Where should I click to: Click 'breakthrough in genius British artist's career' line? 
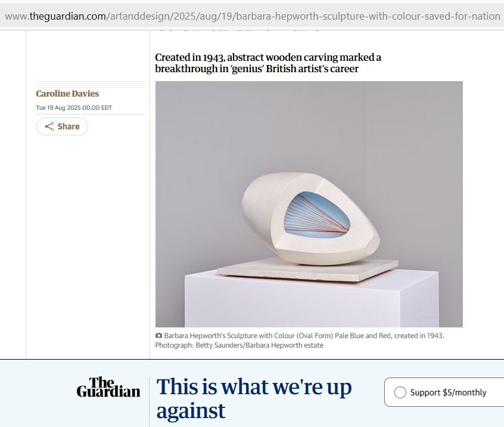coord(257,69)
